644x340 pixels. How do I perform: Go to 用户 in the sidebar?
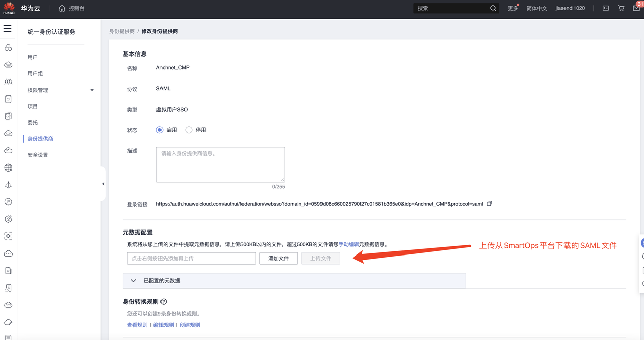[x=33, y=57]
